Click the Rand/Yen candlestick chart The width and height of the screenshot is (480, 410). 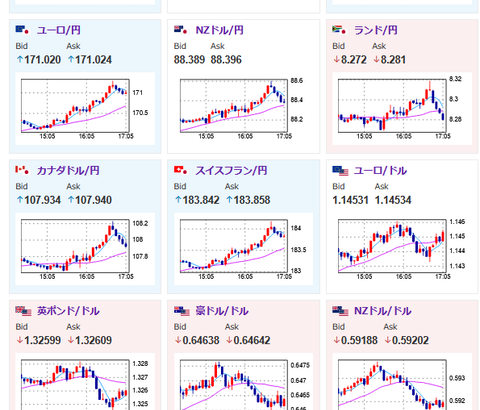[x=402, y=109]
